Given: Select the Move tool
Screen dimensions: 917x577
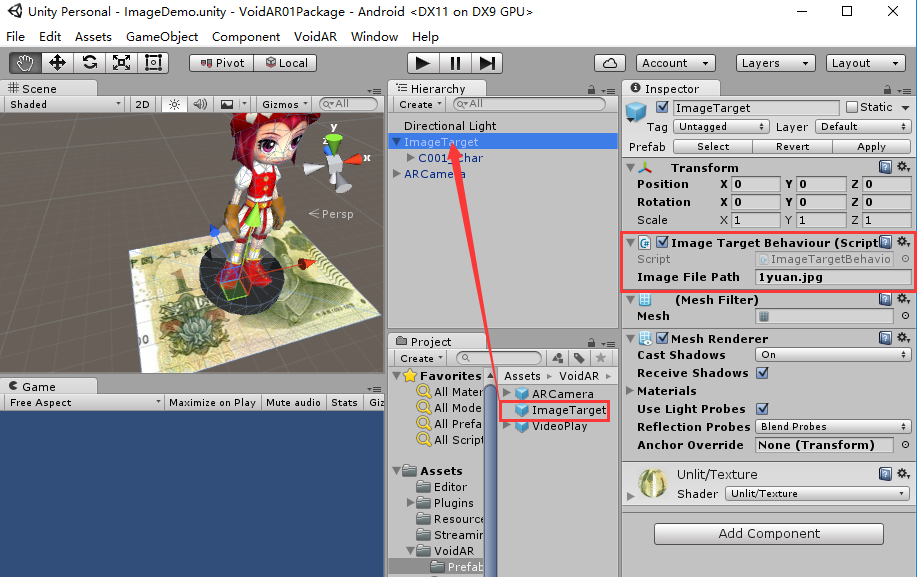Looking at the screenshot, I should [57, 63].
